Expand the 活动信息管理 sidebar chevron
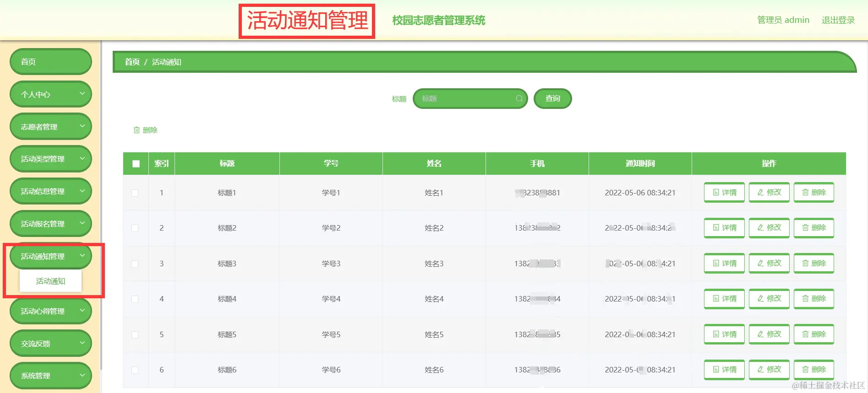868x393 pixels. coord(82,191)
